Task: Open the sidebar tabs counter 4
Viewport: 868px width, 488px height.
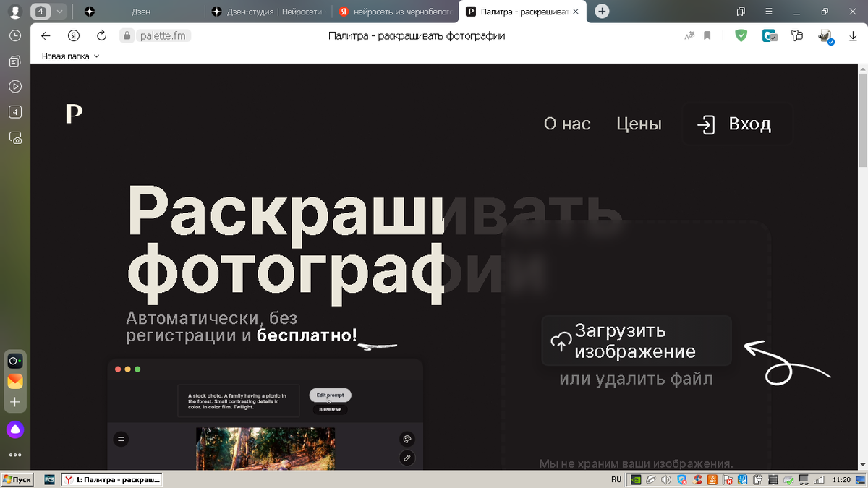Action: tap(15, 112)
